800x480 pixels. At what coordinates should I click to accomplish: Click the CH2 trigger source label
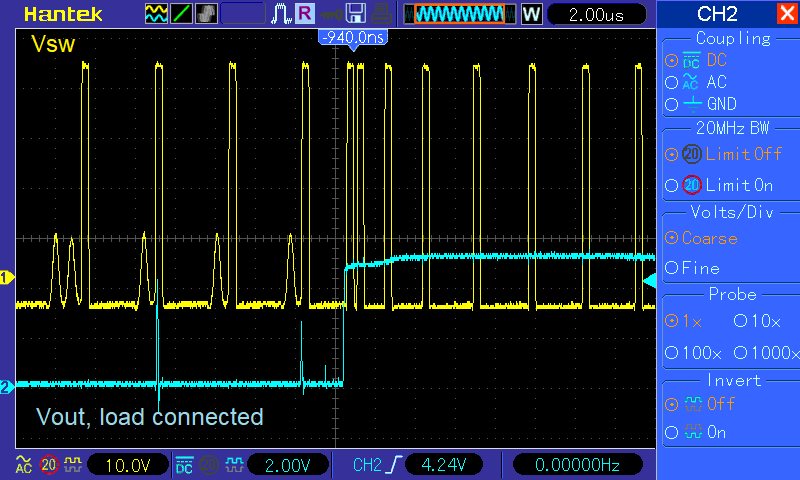click(367, 465)
